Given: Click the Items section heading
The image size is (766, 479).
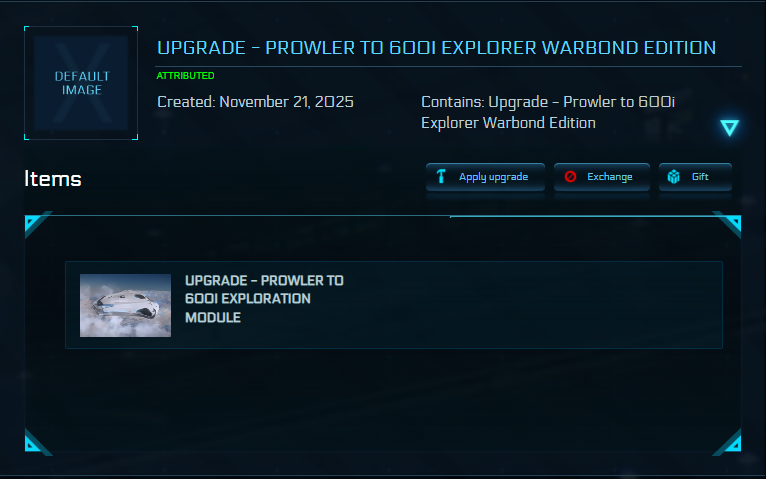Looking at the screenshot, I should 53,179.
